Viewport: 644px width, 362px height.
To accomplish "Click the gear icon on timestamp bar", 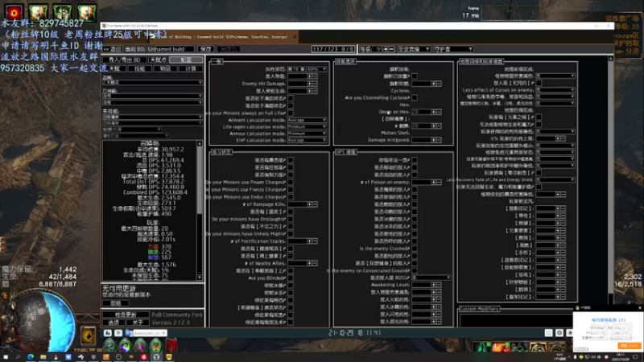I will (x=559, y=333).
